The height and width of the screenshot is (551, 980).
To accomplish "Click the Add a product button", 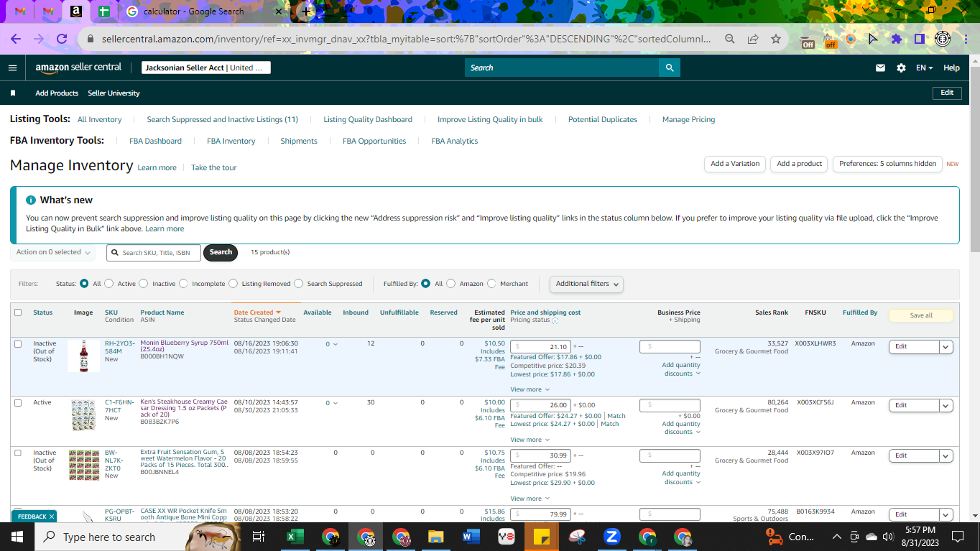I will pos(800,164).
